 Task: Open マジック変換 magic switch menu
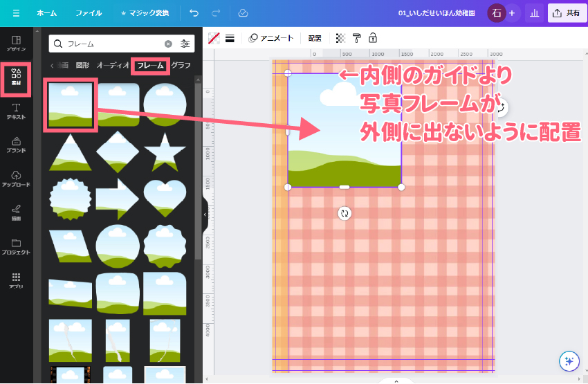[x=145, y=13]
